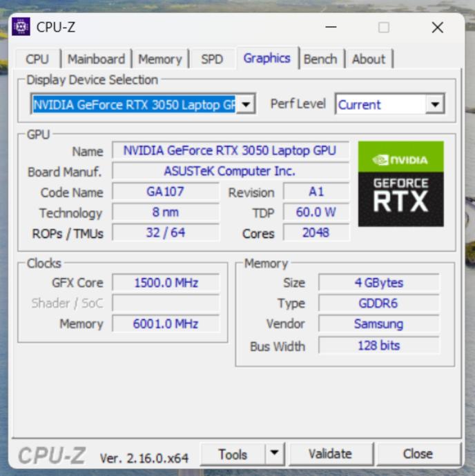Select the Graphics tab
The image size is (475, 476).
pyautogui.click(x=266, y=58)
